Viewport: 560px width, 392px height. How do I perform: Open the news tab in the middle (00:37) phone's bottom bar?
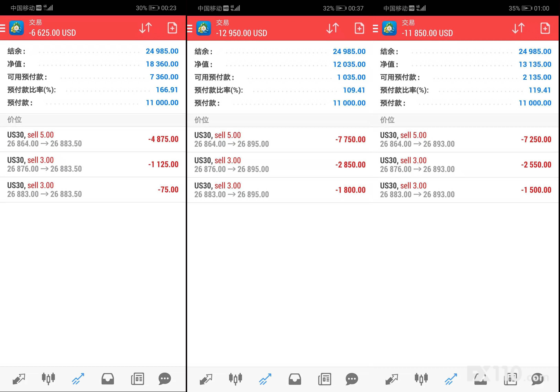tap(324, 379)
